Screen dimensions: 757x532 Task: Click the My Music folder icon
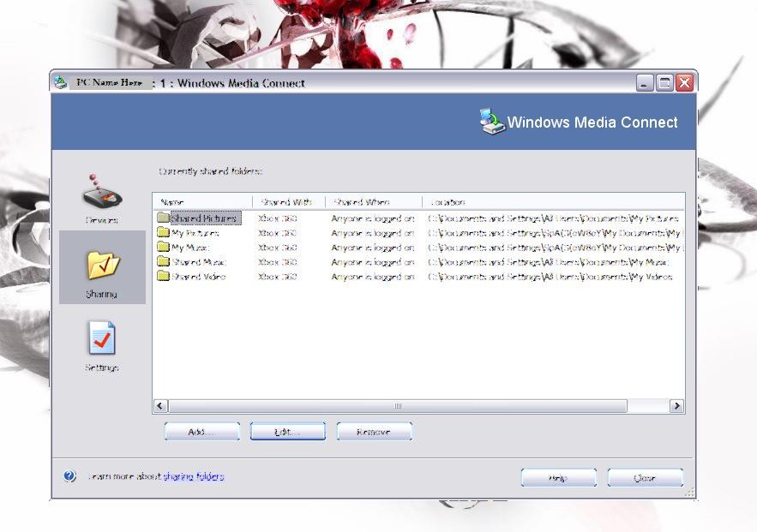[x=163, y=247]
